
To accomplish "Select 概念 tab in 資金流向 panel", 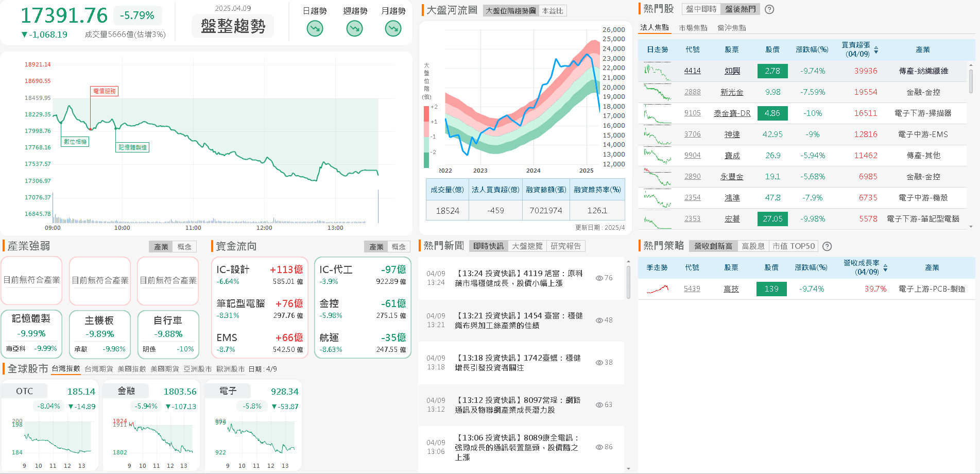I will point(399,247).
